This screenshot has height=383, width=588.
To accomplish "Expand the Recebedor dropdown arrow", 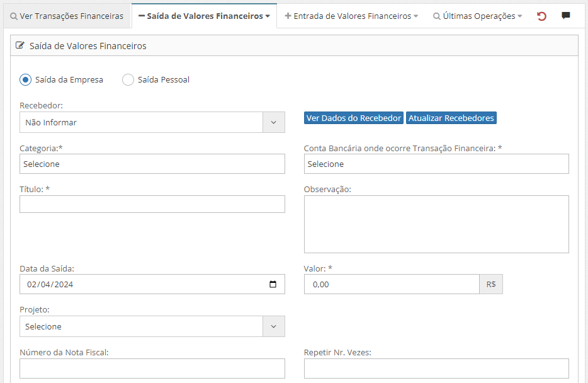I will point(273,122).
